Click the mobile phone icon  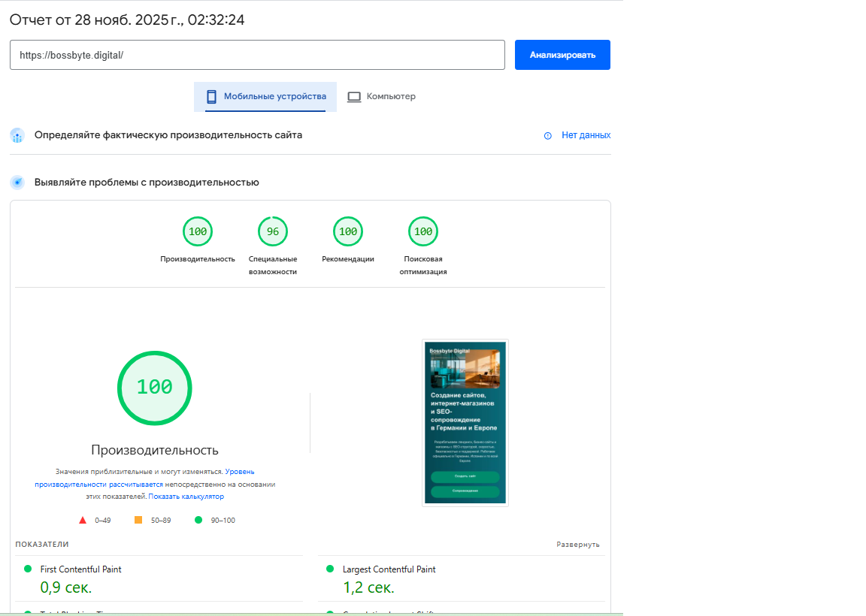211,97
